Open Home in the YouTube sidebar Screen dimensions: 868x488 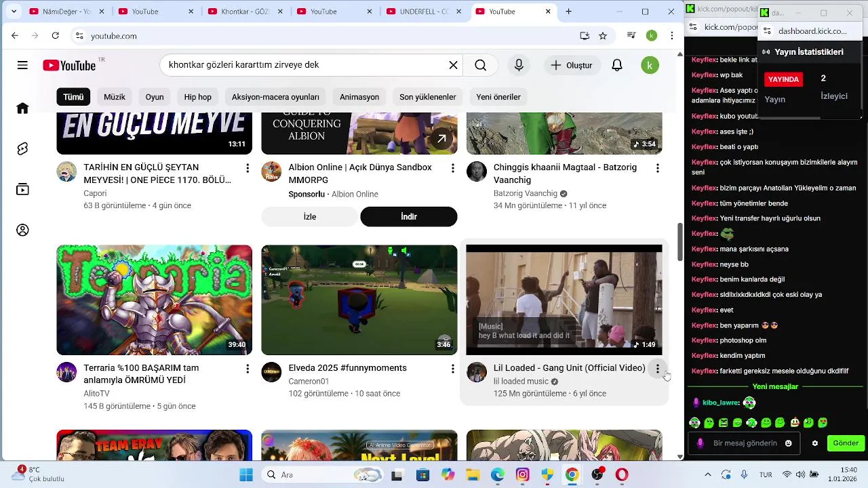click(22, 108)
